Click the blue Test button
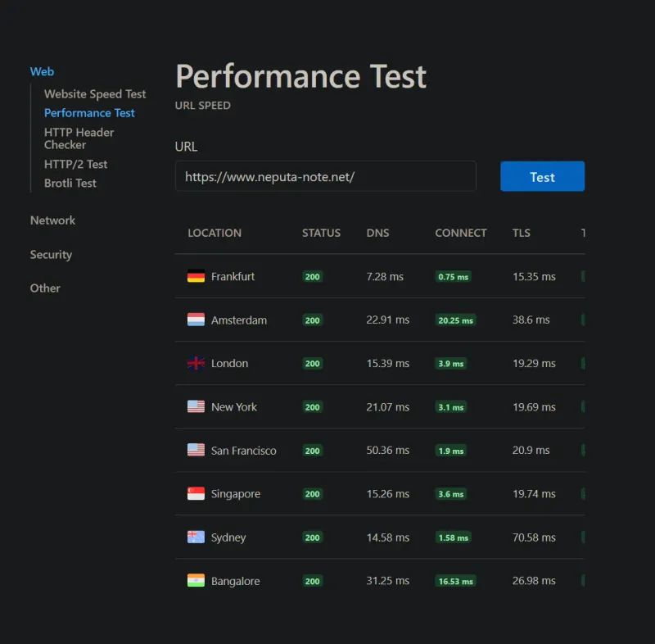Viewport: 655px width, 644px height. (x=542, y=176)
